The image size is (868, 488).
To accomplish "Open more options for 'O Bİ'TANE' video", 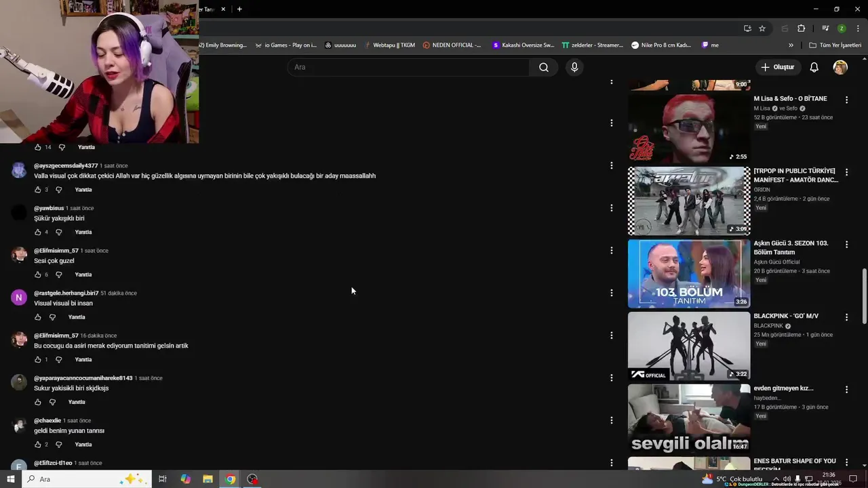I will (x=846, y=100).
